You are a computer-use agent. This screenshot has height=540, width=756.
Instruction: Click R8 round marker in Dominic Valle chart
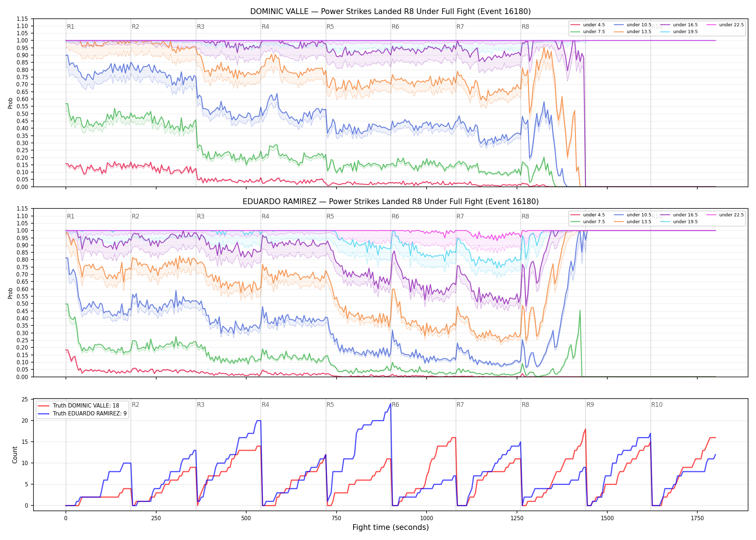(525, 27)
